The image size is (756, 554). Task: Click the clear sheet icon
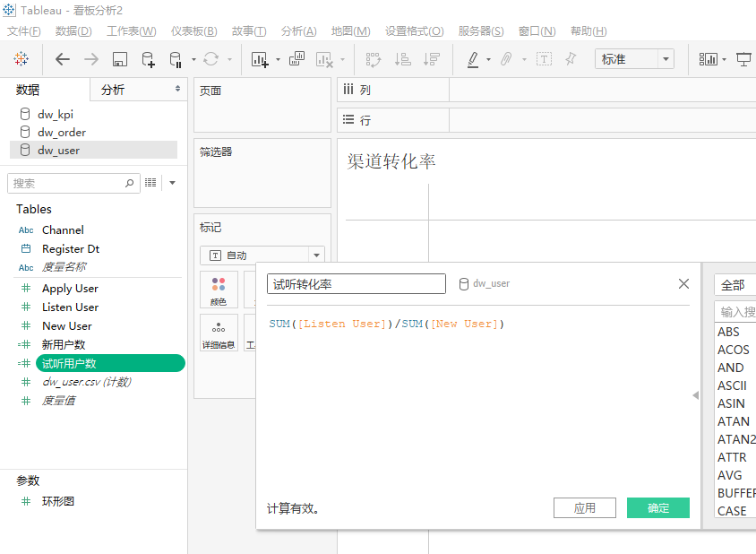coord(324,59)
